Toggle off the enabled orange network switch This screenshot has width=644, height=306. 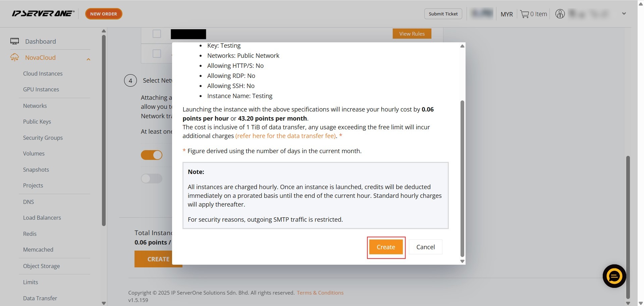152,155
